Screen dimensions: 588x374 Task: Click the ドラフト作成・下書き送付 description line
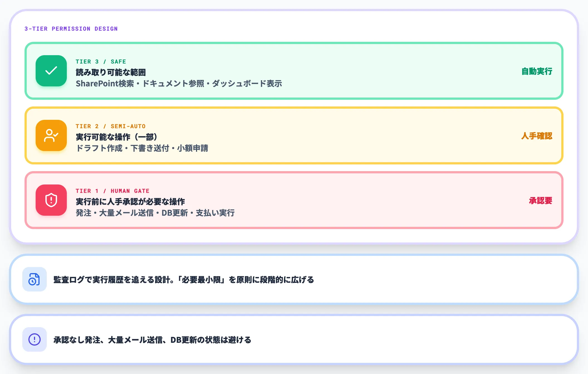(142, 148)
